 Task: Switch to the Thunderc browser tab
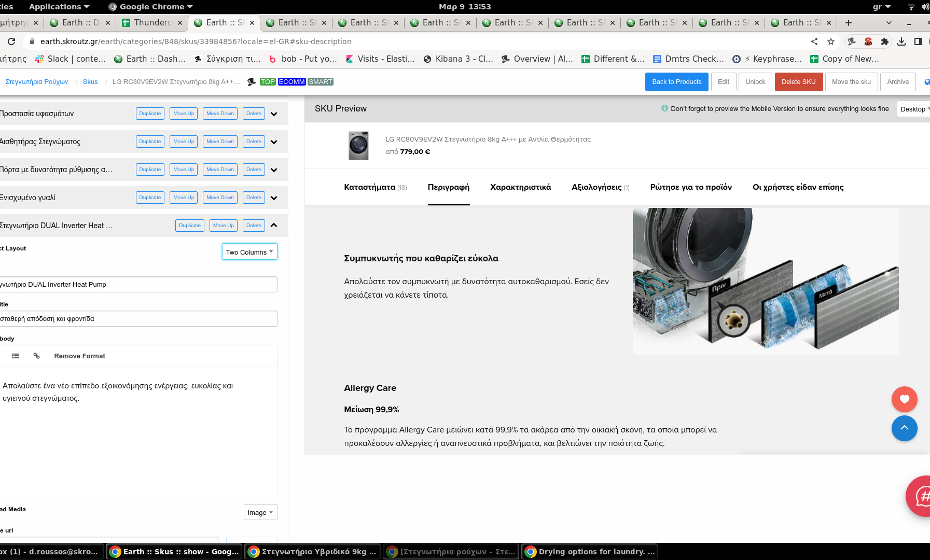(152, 23)
